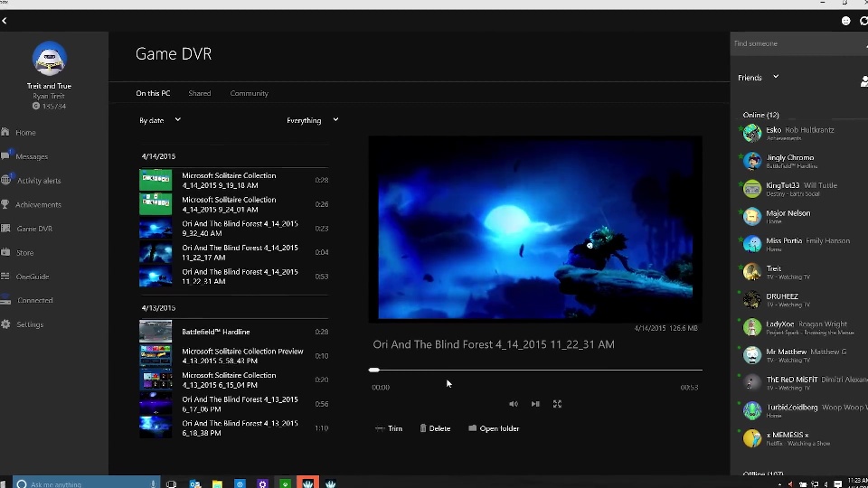This screenshot has width=868, height=488.
Task: Select Ori And The Blind Forest 9_32_40 AM clip
Action: (233, 229)
